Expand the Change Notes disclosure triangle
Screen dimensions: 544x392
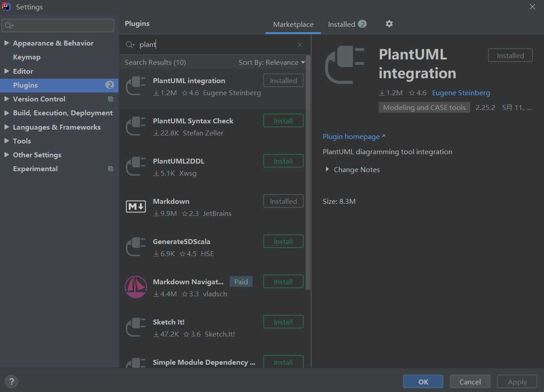[x=327, y=169]
